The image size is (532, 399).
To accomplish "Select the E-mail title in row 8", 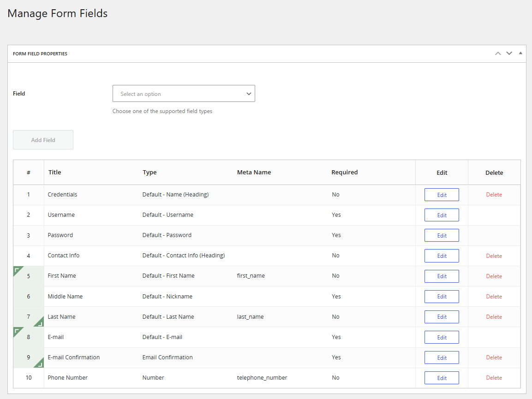I will [x=56, y=337].
